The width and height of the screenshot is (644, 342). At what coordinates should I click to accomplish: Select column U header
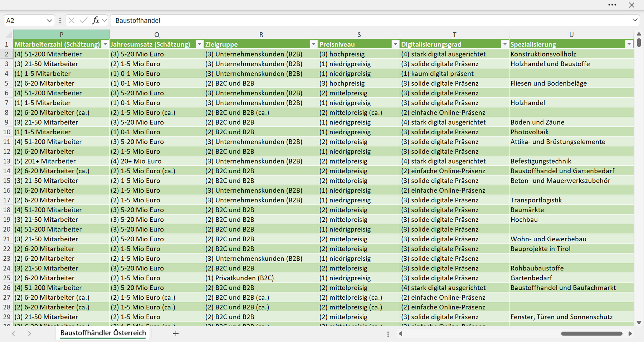[571, 35]
